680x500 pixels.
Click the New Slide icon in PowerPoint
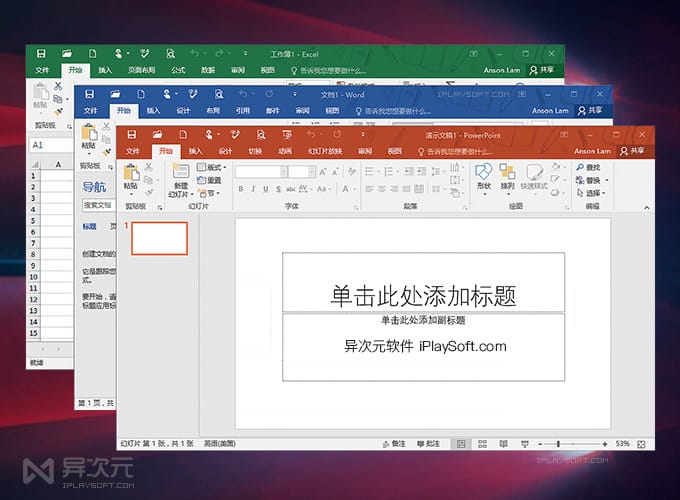[180, 170]
